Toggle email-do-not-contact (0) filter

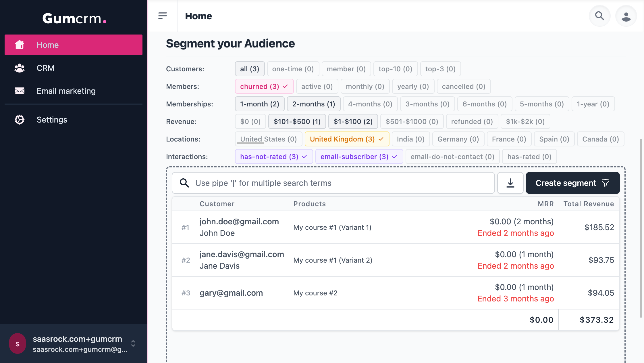coord(452,156)
